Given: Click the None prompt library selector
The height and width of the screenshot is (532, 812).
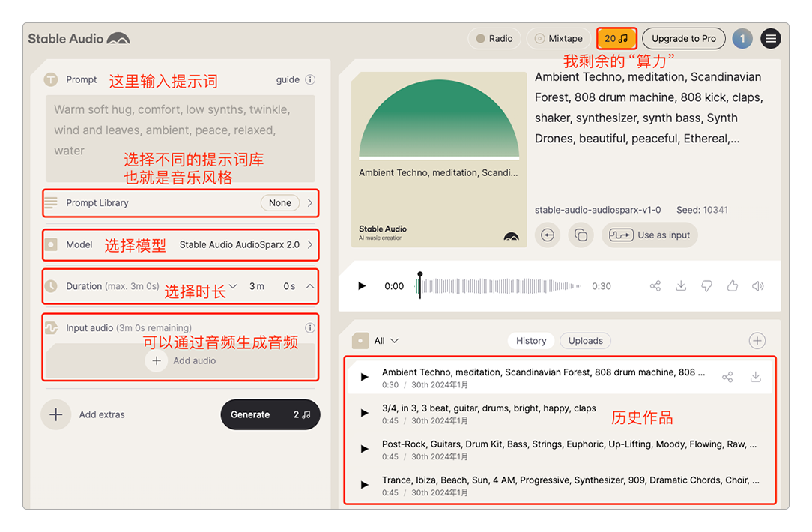Looking at the screenshot, I should coord(280,203).
